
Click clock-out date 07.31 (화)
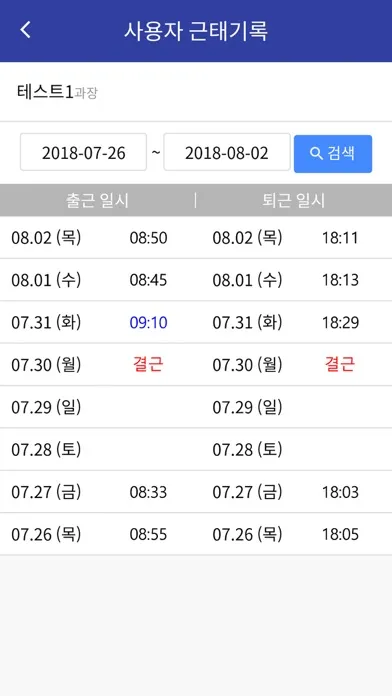coord(247,322)
